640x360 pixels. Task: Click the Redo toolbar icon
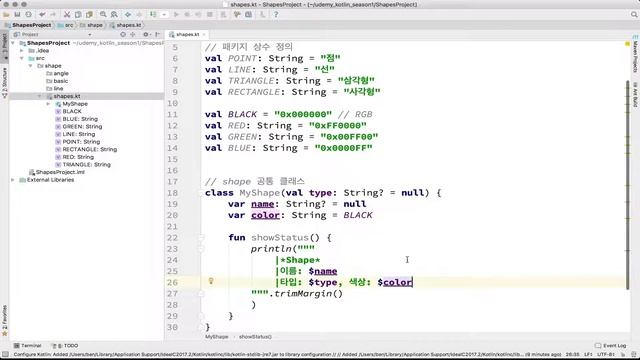[x=53, y=15]
